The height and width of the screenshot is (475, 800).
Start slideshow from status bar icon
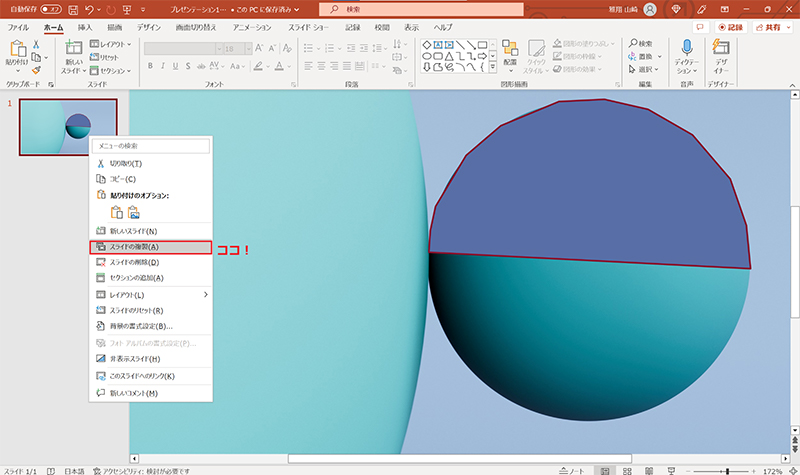coord(673,469)
